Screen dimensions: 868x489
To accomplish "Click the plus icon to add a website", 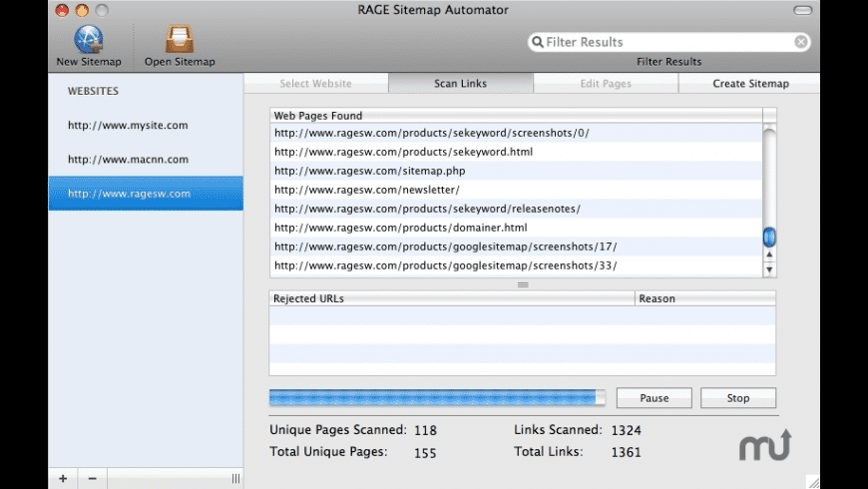I will tap(63, 479).
